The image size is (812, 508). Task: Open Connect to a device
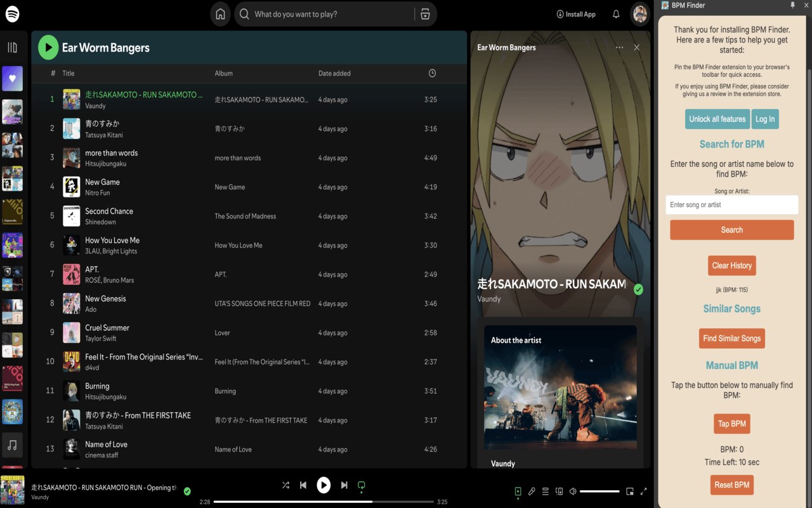click(x=559, y=491)
